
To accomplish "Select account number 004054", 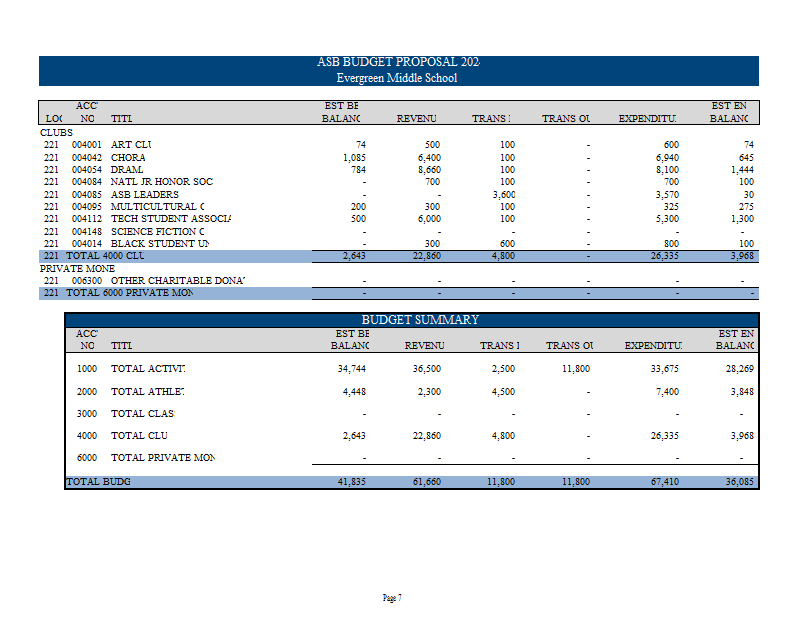I will point(86,169).
